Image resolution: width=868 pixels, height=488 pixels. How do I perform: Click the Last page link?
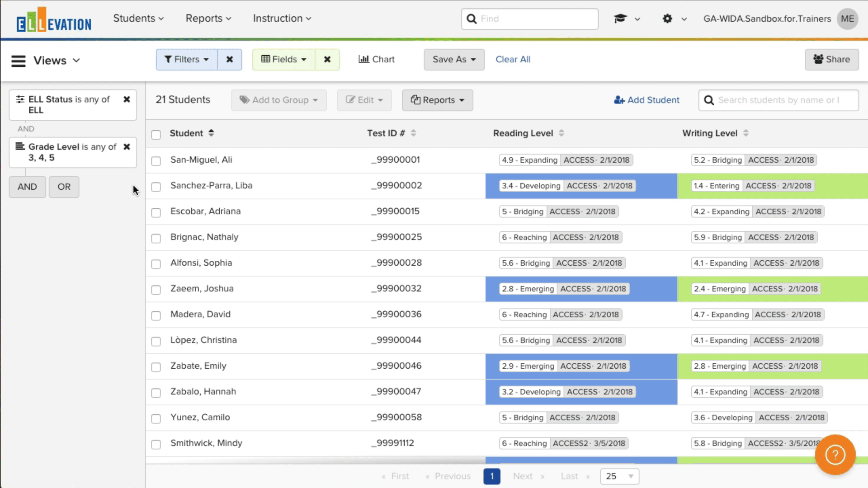[575, 476]
